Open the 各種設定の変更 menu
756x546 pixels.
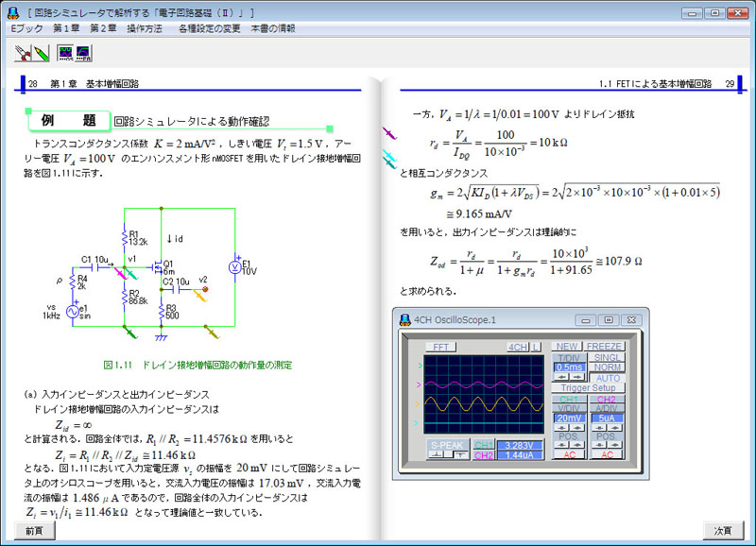click(209, 28)
